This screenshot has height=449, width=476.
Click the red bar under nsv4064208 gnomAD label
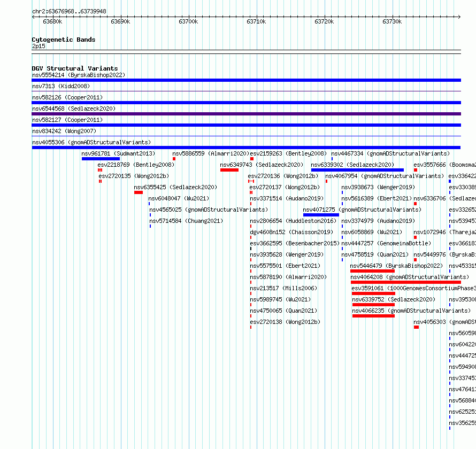pyautogui.click(x=405, y=282)
